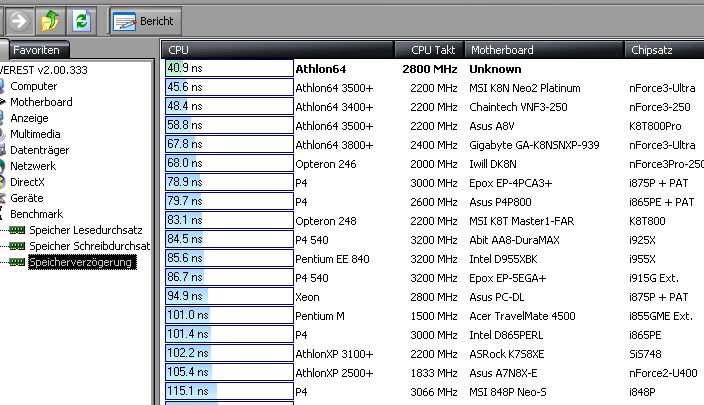
Task: Sort by the Motherboard column header
Action: point(544,50)
